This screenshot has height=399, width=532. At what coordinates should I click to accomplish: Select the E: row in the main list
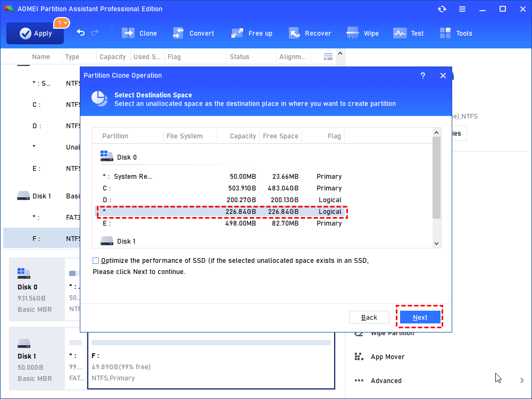pyautogui.click(x=41, y=169)
